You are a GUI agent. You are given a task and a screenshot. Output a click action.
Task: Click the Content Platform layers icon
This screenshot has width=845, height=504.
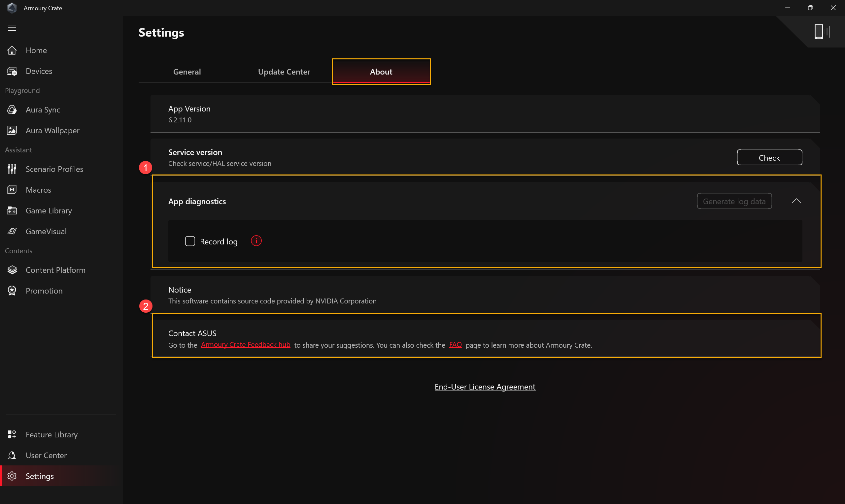pos(12,270)
